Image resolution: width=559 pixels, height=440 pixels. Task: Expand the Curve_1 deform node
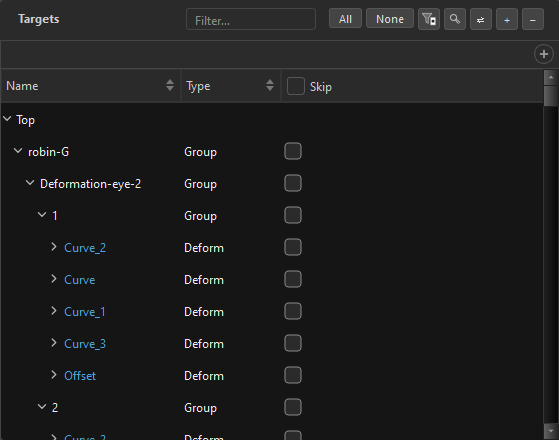click(x=54, y=311)
